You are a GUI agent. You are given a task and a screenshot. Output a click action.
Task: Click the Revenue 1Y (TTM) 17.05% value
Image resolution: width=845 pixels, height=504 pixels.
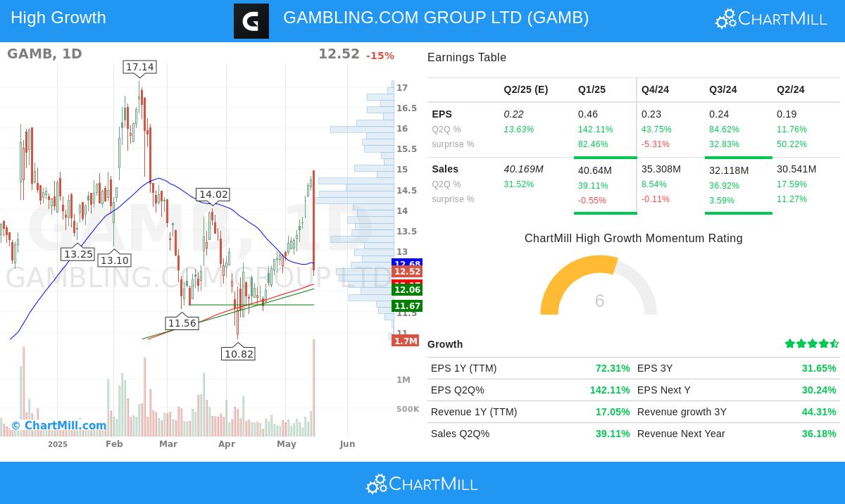pyautogui.click(x=613, y=412)
